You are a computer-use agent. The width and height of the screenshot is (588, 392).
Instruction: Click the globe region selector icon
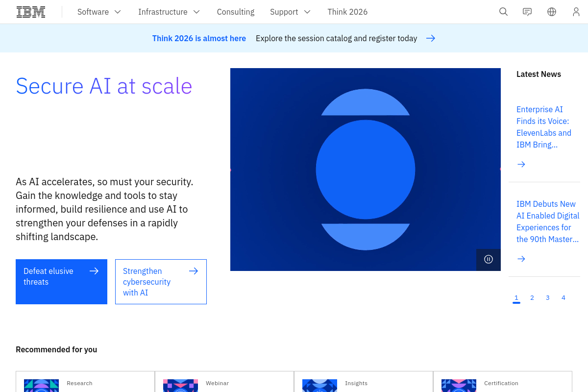[x=552, y=12]
